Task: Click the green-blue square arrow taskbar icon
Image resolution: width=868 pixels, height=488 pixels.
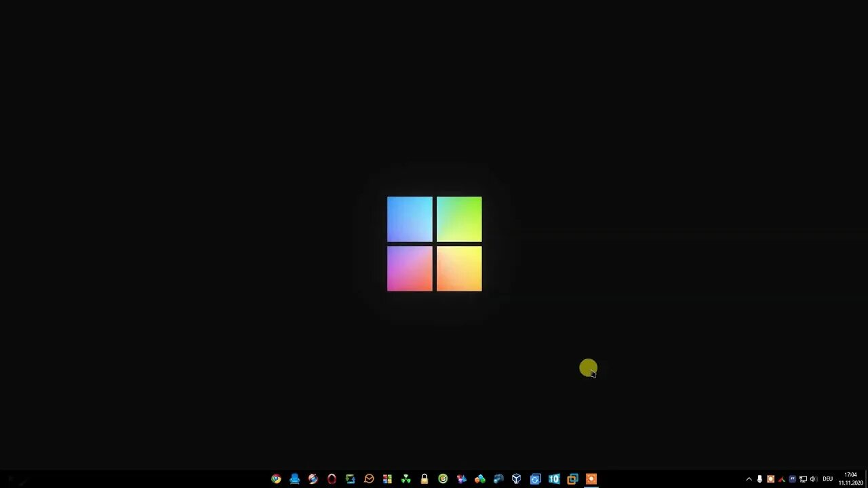Action: pos(350,479)
